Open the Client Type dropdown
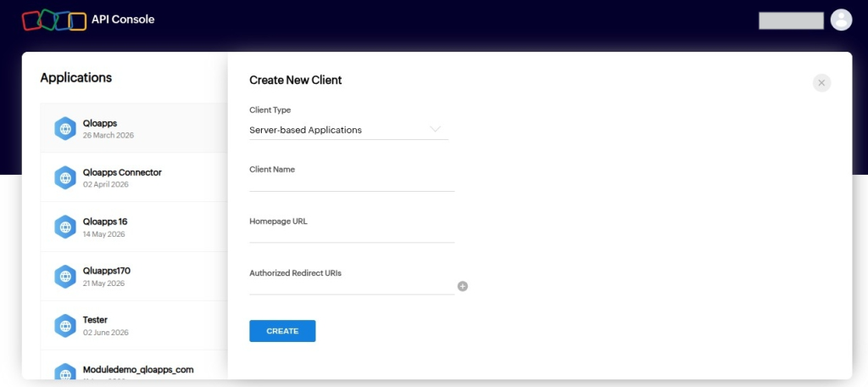This screenshot has height=387, width=868. click(348, 131)
